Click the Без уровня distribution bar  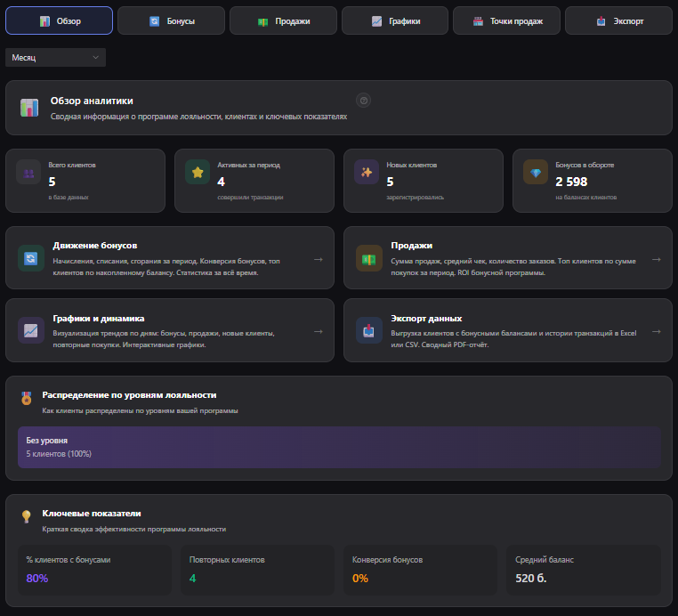[x=339, y=447]
